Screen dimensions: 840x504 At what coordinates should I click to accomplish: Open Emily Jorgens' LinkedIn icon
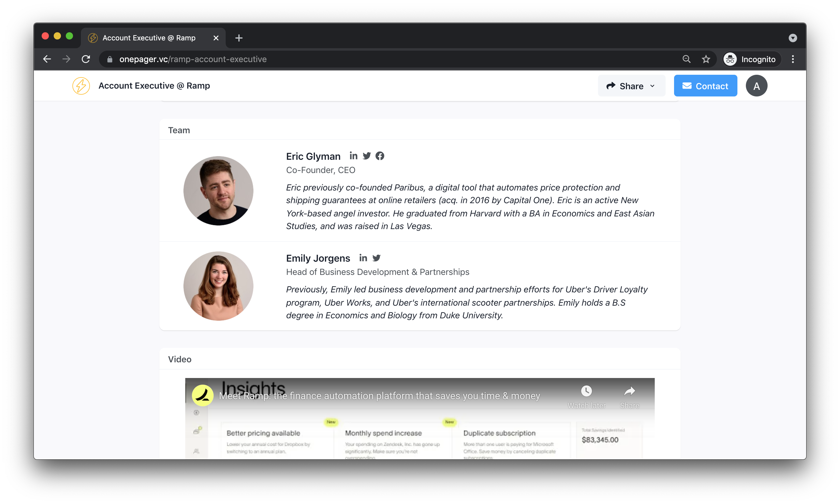click(363, 258)
